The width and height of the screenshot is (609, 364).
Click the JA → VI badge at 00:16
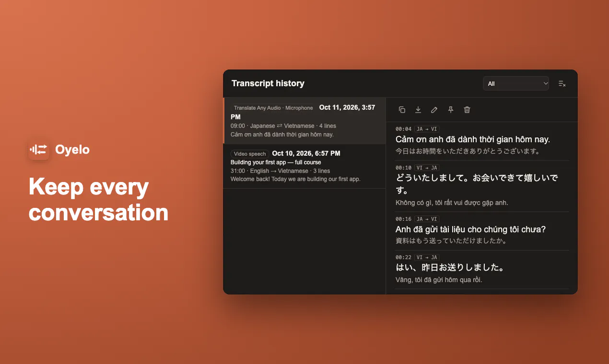tap(427, 219)
